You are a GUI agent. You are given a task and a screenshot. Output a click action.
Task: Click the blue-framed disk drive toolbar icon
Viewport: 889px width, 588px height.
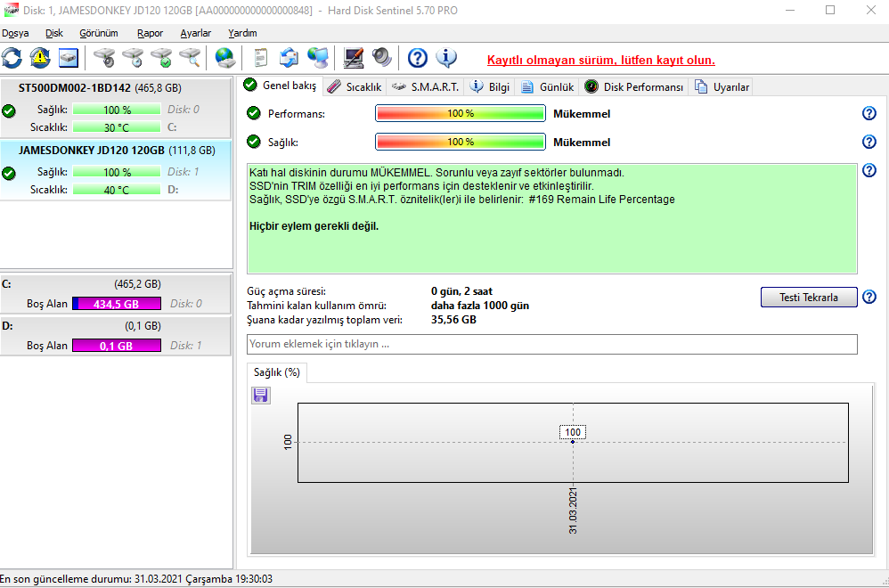[x=69, y=58]
